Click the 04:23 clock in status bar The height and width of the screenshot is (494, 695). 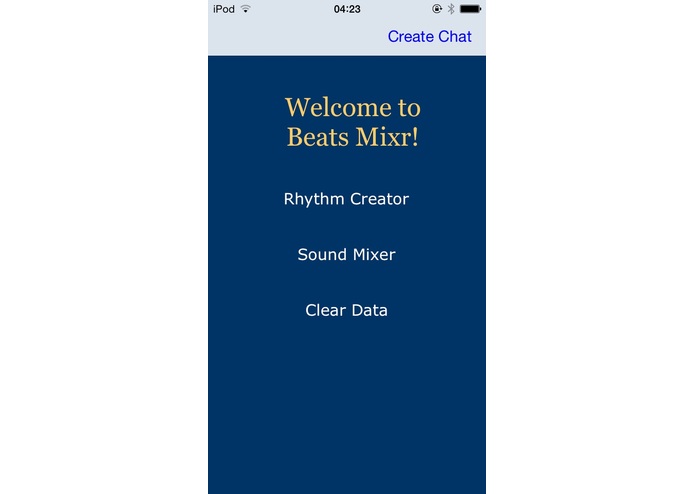click(x=347, y=9)
